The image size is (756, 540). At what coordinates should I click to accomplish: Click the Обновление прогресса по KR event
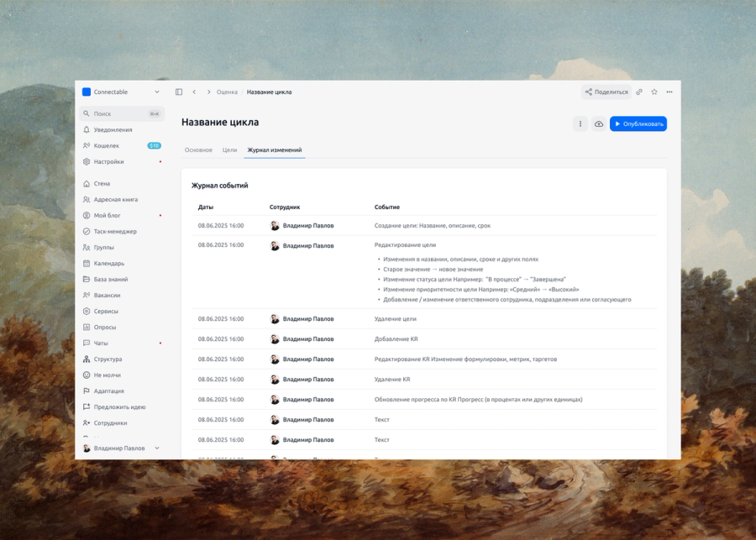(x=478, y=400)
